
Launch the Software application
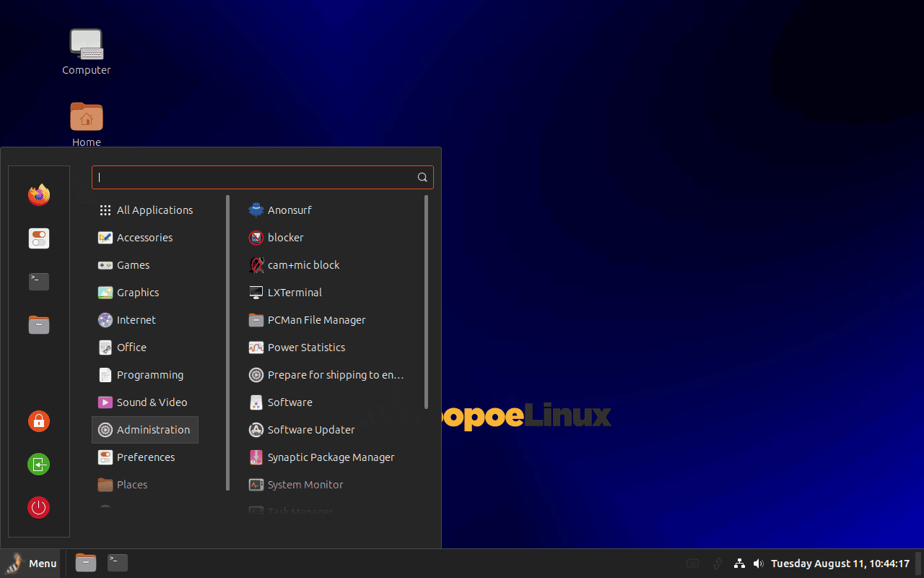click(x=326, y=402)
